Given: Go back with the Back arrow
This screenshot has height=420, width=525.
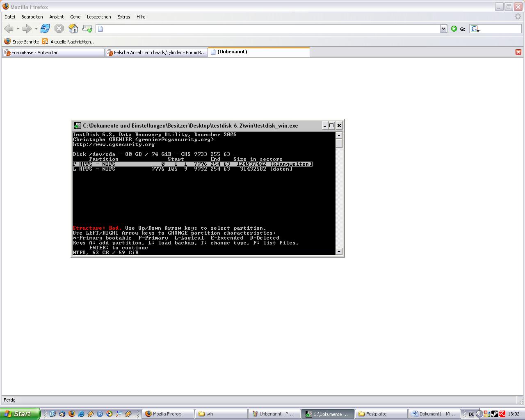Looking at the screenshot, I should [x=9, y=29].
